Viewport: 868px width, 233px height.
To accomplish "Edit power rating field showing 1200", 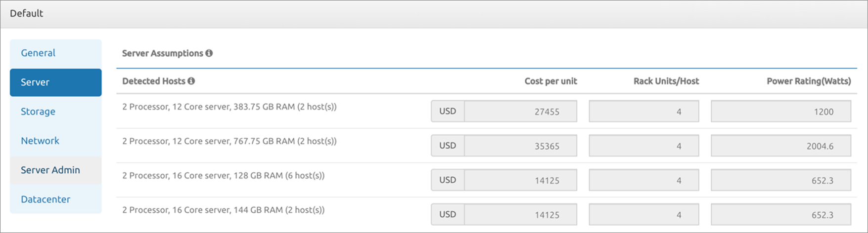I will (780, 112).
